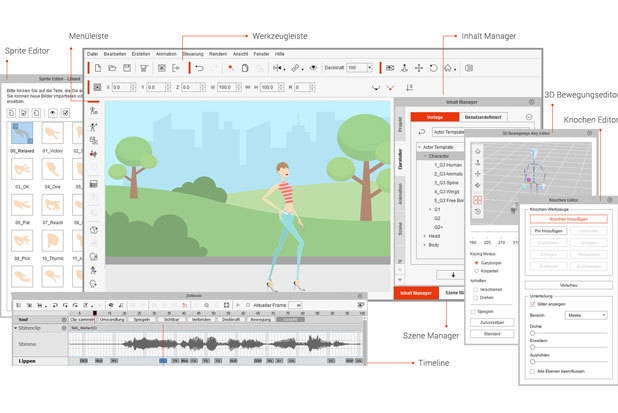Image resolution: width=618 pixels, height=413 pixels.
Task: Adjust the Ausdünnen slider
Action: pos(532,361)
